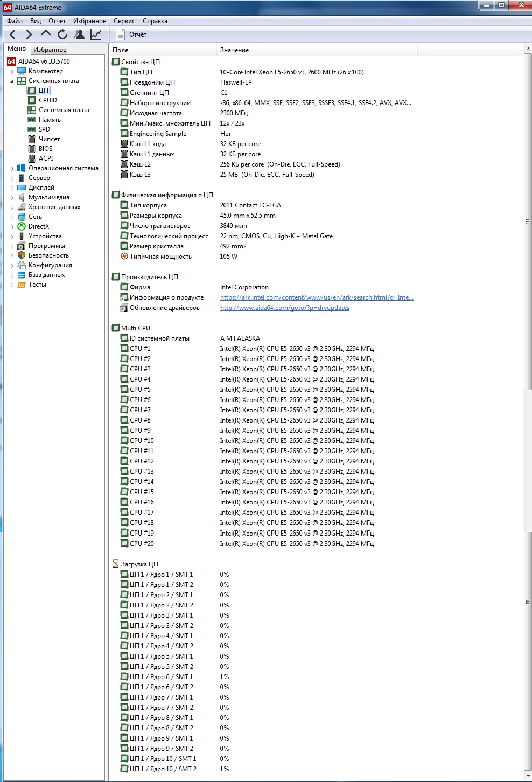Switch to the Избранное tab

(x=50, y=49)
